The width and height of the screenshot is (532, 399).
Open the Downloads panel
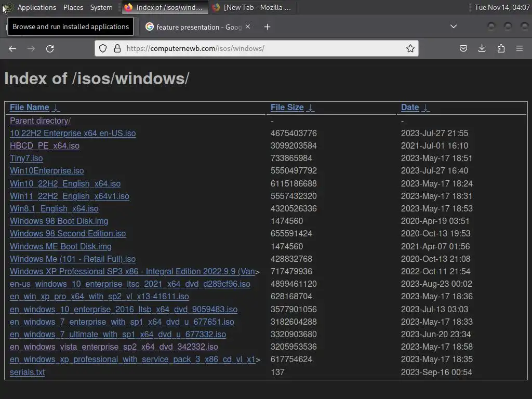tap(482, 48)
